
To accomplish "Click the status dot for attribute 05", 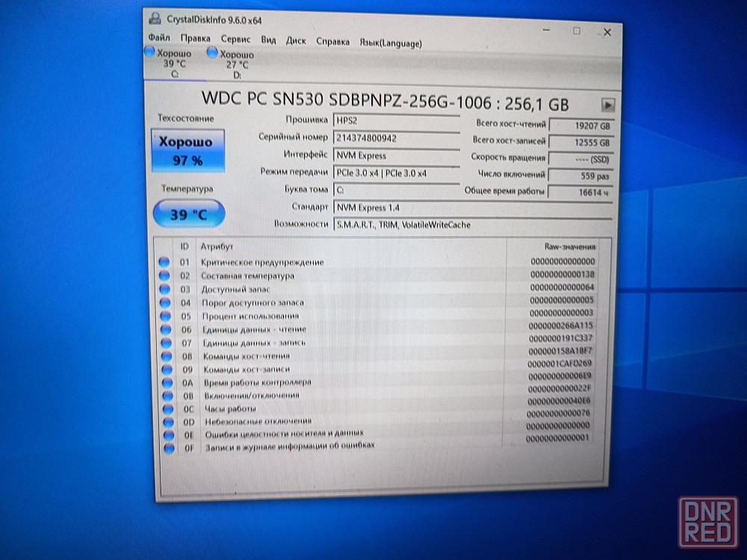I will 165,316.
